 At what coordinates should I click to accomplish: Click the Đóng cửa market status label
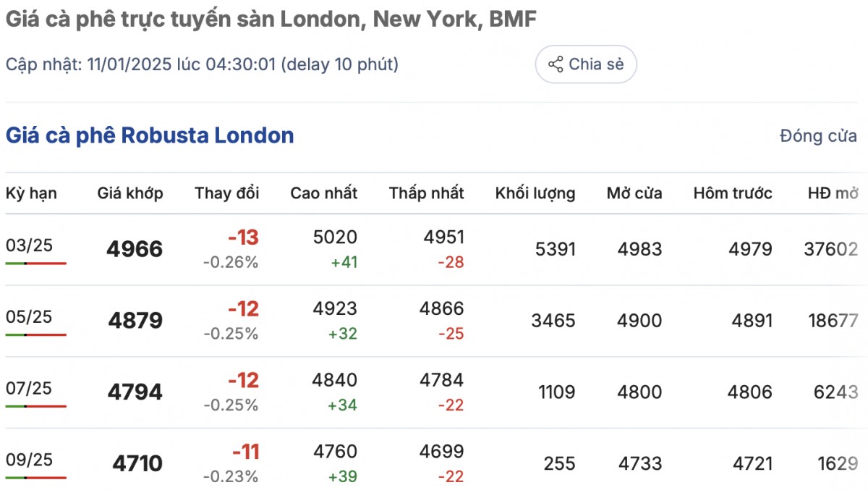[x=818, y=136]
